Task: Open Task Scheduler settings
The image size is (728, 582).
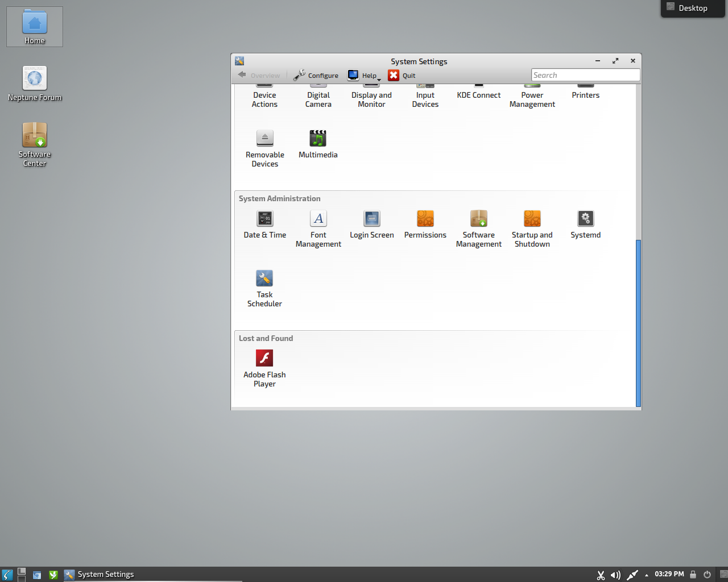Action: pyautogui.click(x=264, y=289)
